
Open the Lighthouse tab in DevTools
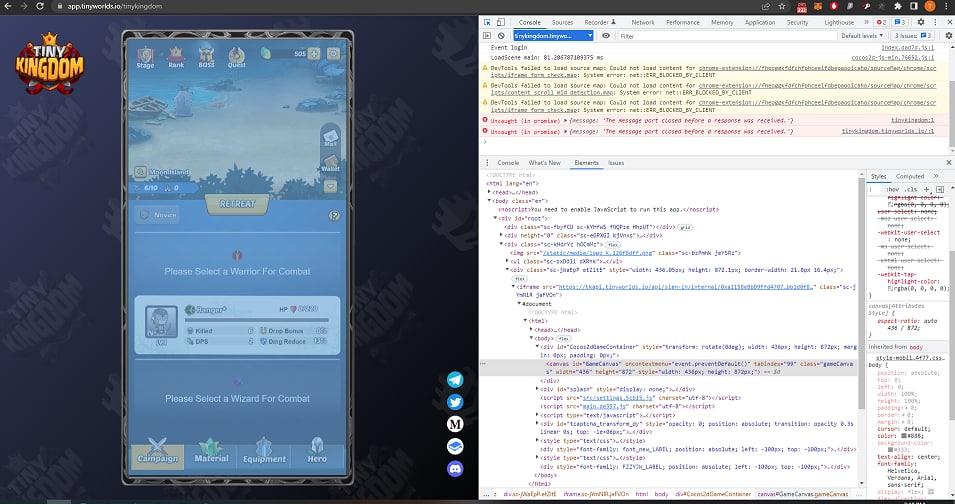pos(839,23)
